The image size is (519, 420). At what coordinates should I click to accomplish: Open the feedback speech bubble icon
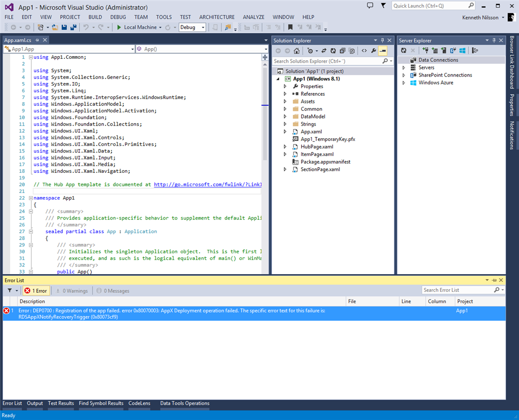click(370, 6)
